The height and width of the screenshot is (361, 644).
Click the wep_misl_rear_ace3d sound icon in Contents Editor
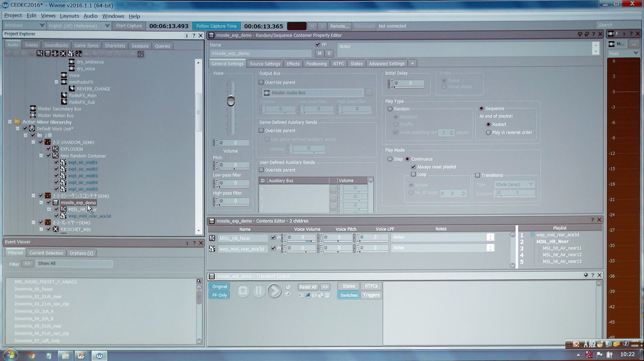(x=212, y=249)
